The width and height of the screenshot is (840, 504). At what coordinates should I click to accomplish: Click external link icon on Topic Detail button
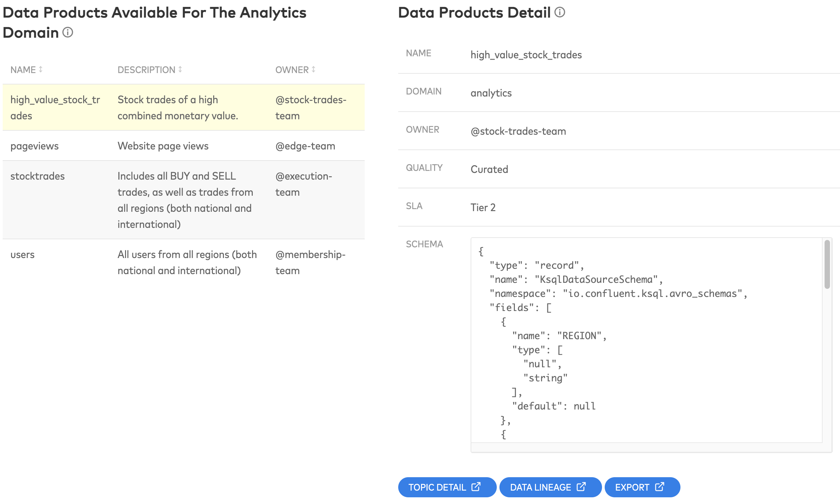pos(476,487)
